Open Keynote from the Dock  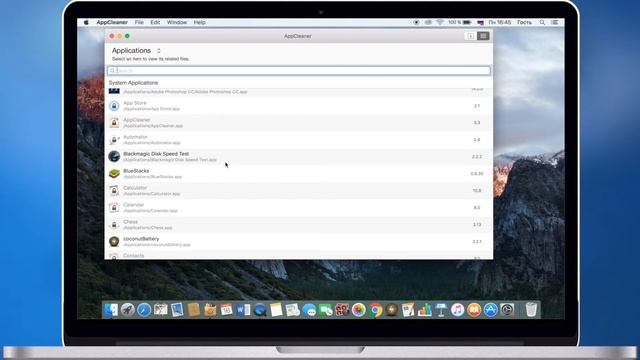click(441, 310)
